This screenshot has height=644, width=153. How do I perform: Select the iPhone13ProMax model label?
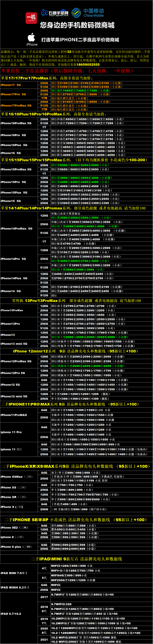[x=12, y=310]
